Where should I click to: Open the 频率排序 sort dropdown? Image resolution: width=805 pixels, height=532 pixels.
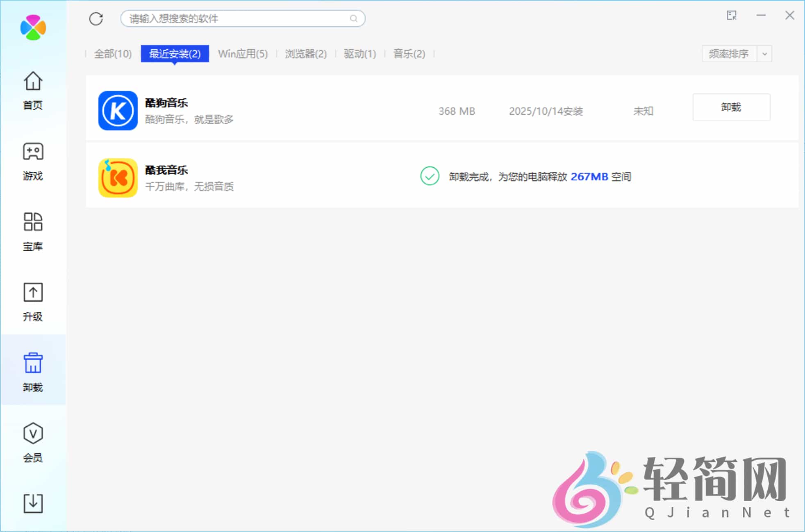728,53
